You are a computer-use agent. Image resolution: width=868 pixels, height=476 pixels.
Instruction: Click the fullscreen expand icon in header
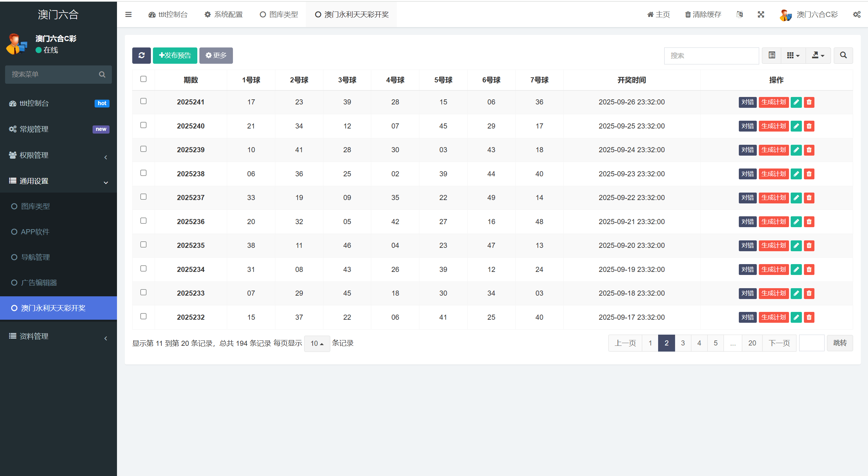click(761, 15)
